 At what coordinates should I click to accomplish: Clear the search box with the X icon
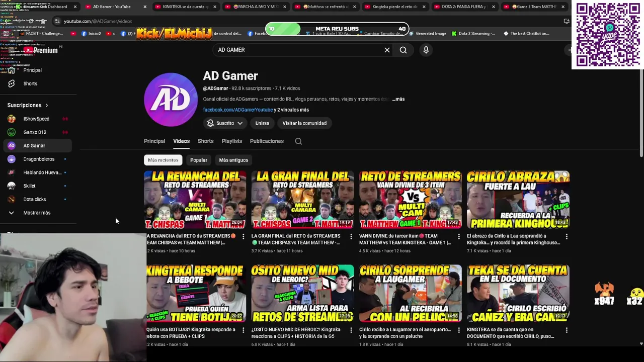(x=387, y=50)
